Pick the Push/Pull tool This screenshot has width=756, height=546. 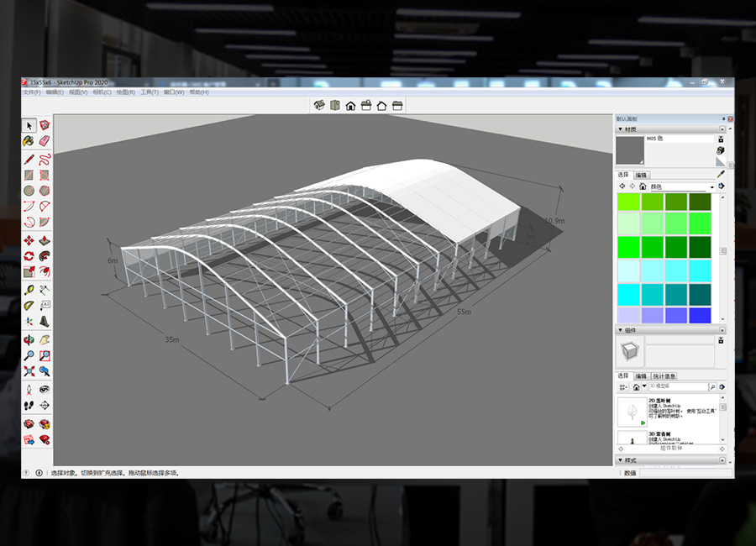pyautogui.click(x=45, y=241)
